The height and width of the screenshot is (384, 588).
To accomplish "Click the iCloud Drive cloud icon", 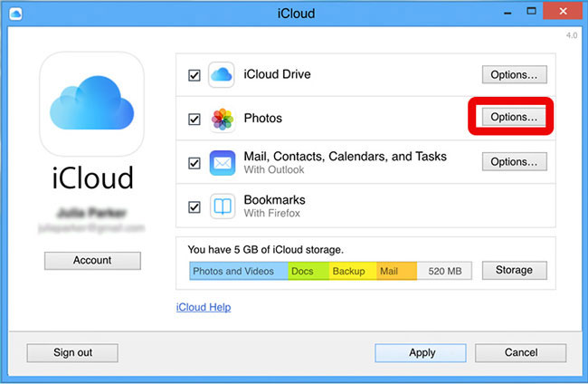I will [x=222, y=74].
